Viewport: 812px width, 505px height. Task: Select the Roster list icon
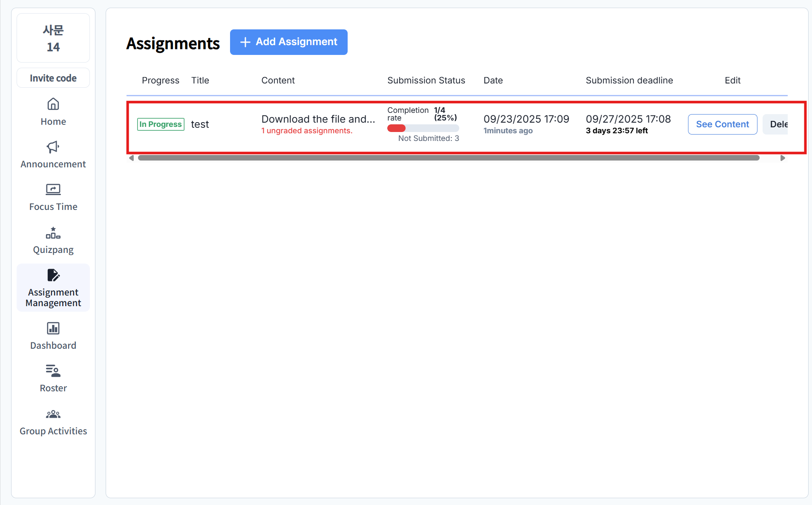click(x=53, y=371)
